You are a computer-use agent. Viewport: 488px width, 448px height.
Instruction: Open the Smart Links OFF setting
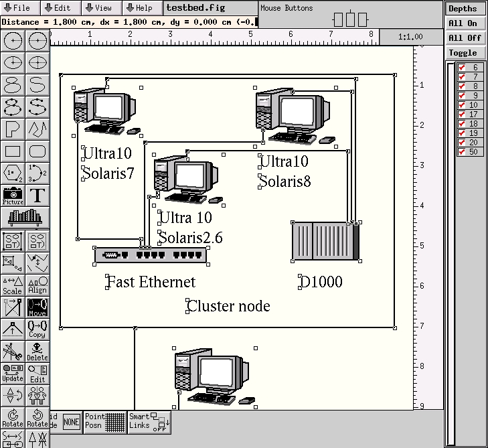point(149,422)
